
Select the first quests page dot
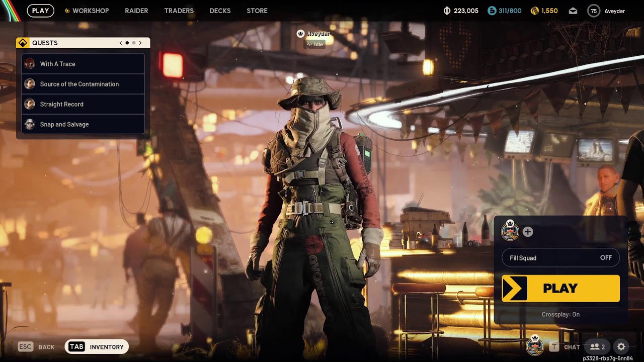127,43
